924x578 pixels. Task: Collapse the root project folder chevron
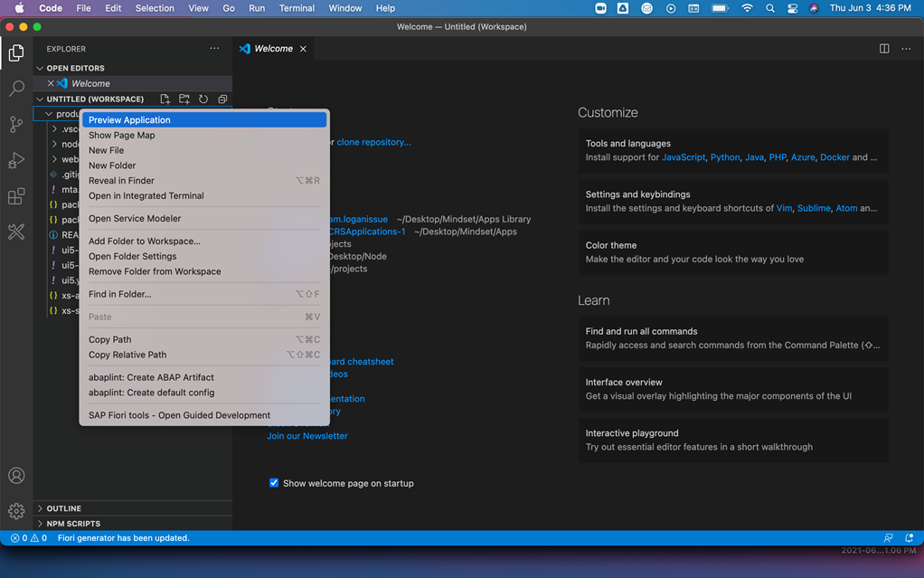(x=49, y=114)
